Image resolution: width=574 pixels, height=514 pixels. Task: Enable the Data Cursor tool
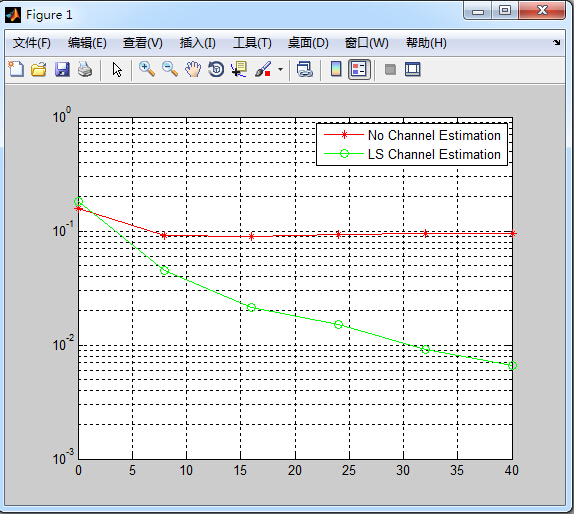click(x=239, y=69)
